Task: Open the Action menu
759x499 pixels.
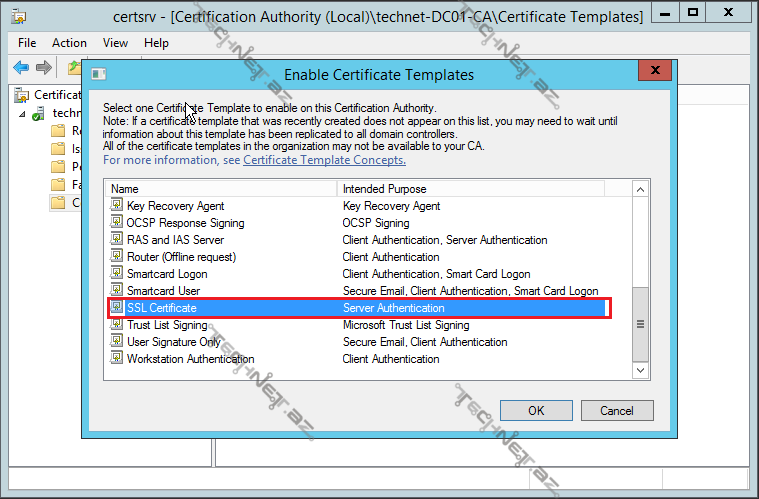Action: pyautogui.click(x=69, y=43)
